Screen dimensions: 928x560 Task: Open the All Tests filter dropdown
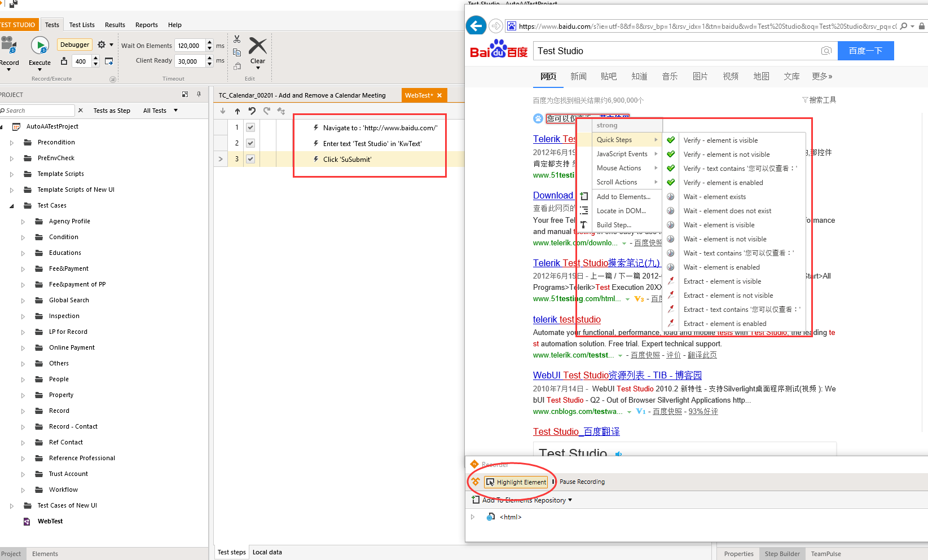pos(160,111)
